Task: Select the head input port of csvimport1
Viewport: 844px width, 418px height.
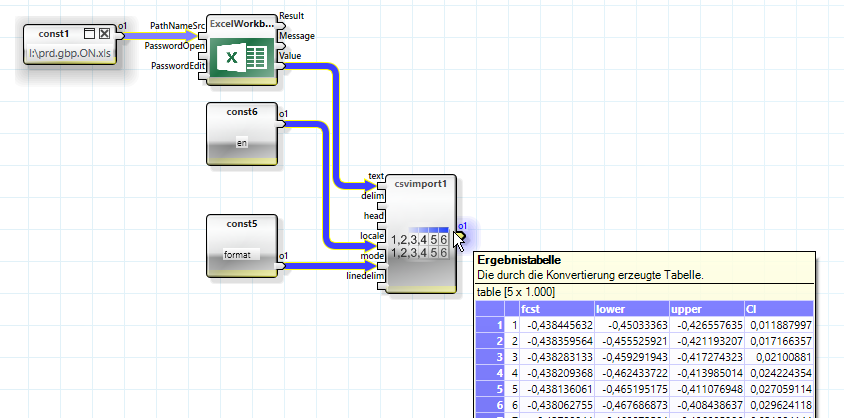Action: [382, 225]
